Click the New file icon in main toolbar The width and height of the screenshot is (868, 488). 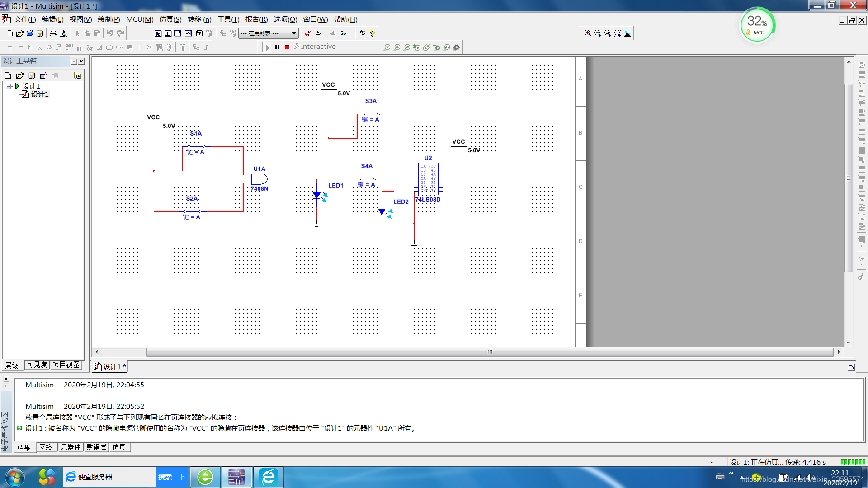pyautogui.click(x=10, y=33)
